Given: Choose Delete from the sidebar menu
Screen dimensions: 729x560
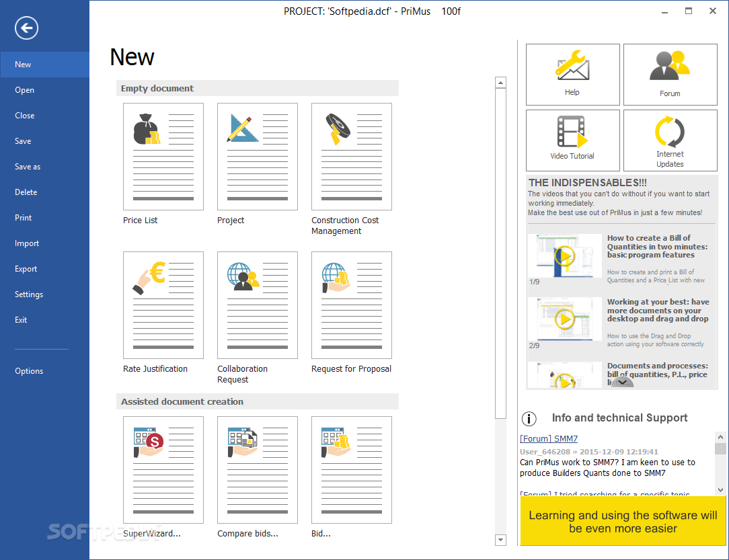Looking at the screenshot, I should [x=44, y=192].
